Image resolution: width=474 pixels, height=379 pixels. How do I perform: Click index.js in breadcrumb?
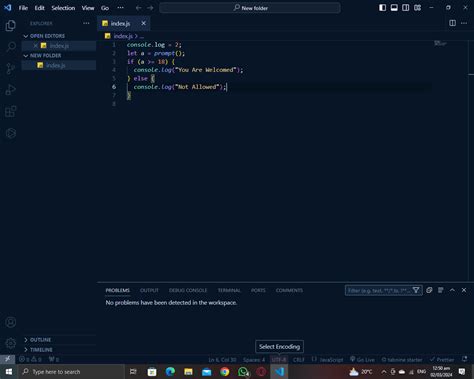click(123, 36)
